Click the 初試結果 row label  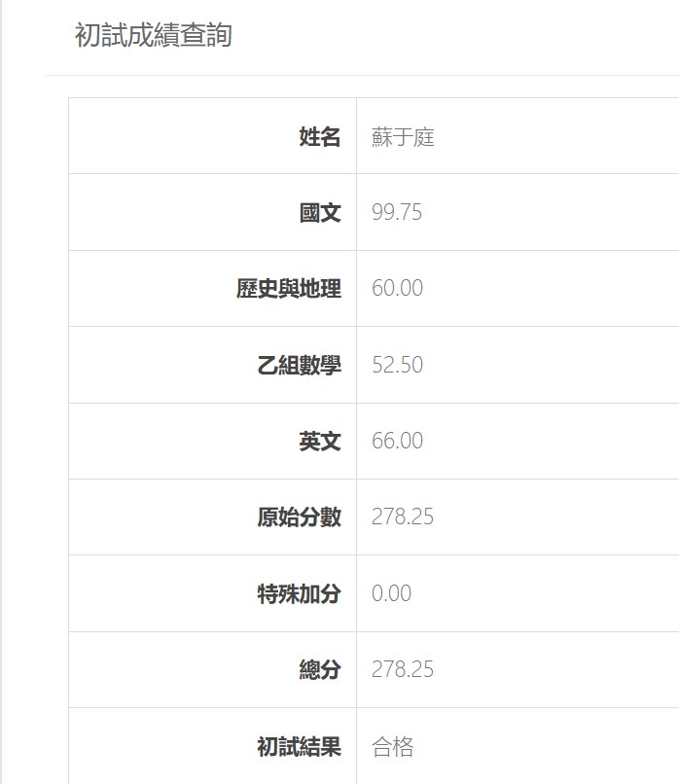click(x=299, y=747)
